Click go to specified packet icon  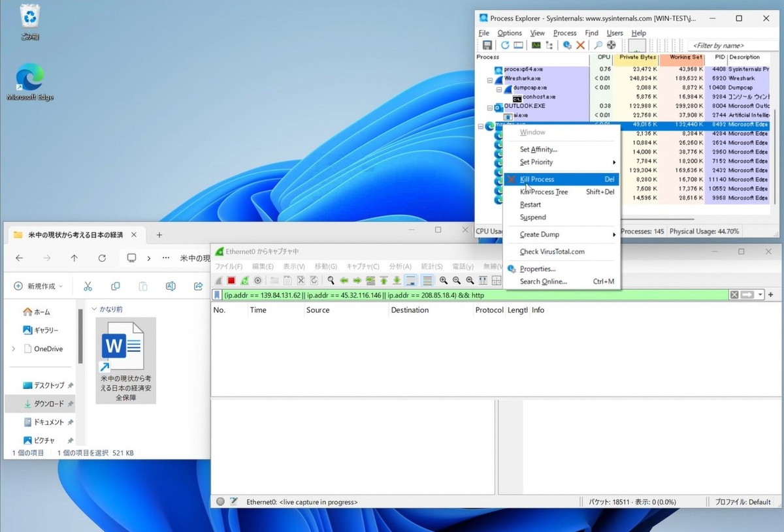coord(370,280)
